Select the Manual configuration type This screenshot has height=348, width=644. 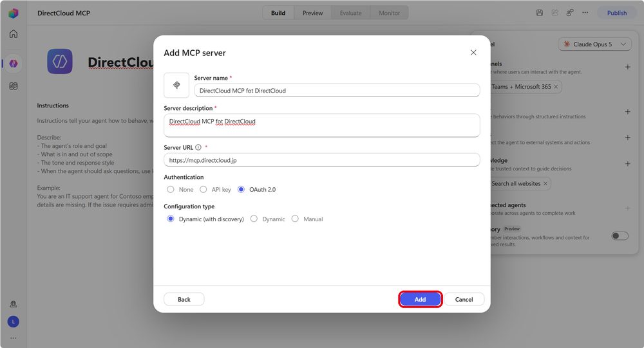[295, 219]
